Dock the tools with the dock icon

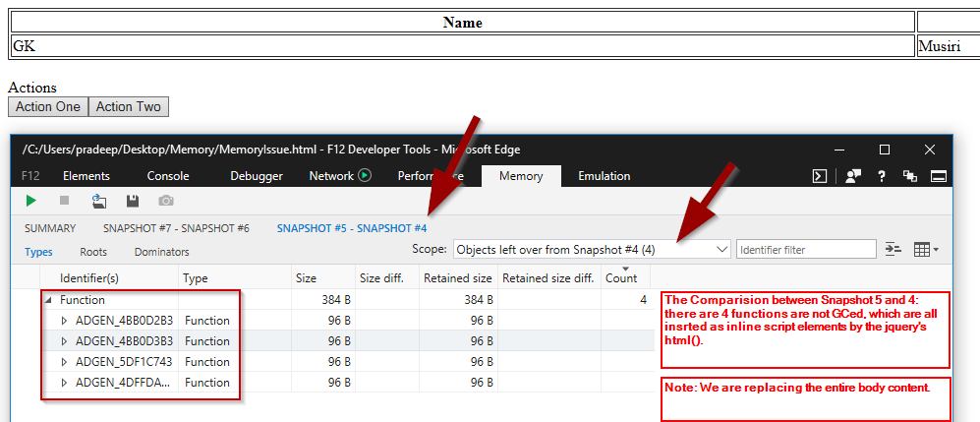point(939,176)
